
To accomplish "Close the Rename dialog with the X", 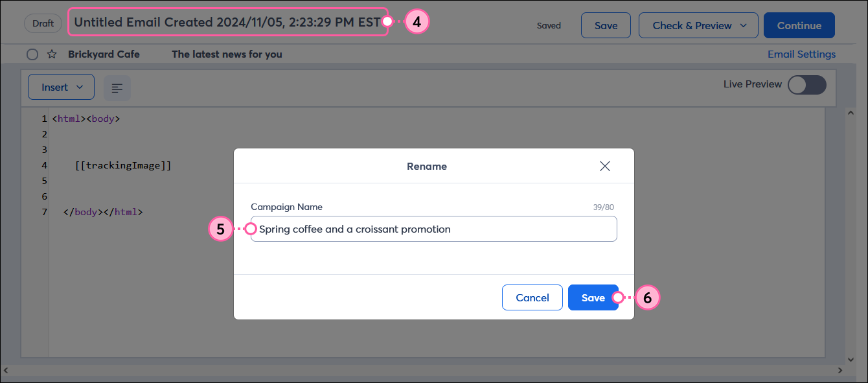I will (x=605, y=166).
